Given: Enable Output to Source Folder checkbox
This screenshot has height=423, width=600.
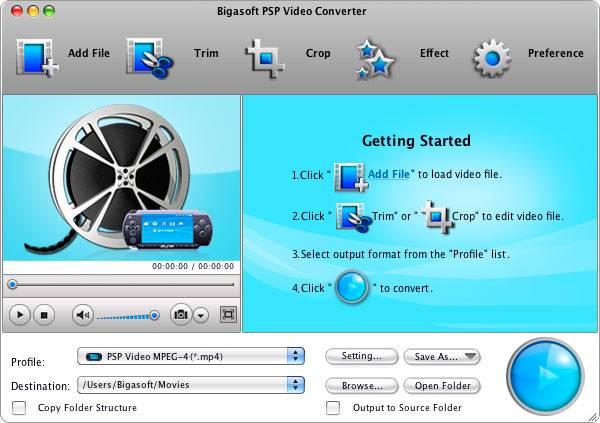Looking at the screenshot, I should tap(333, 408).
